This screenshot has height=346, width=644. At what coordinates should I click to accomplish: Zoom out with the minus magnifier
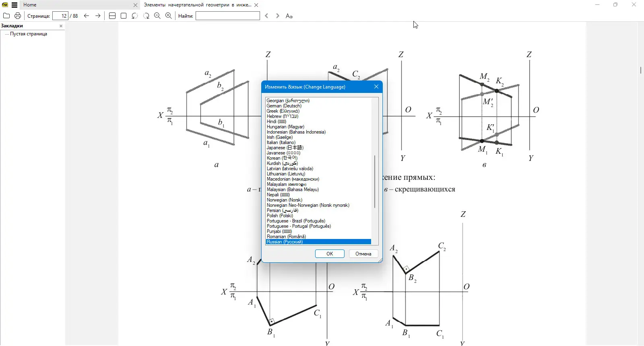[157, 16]
